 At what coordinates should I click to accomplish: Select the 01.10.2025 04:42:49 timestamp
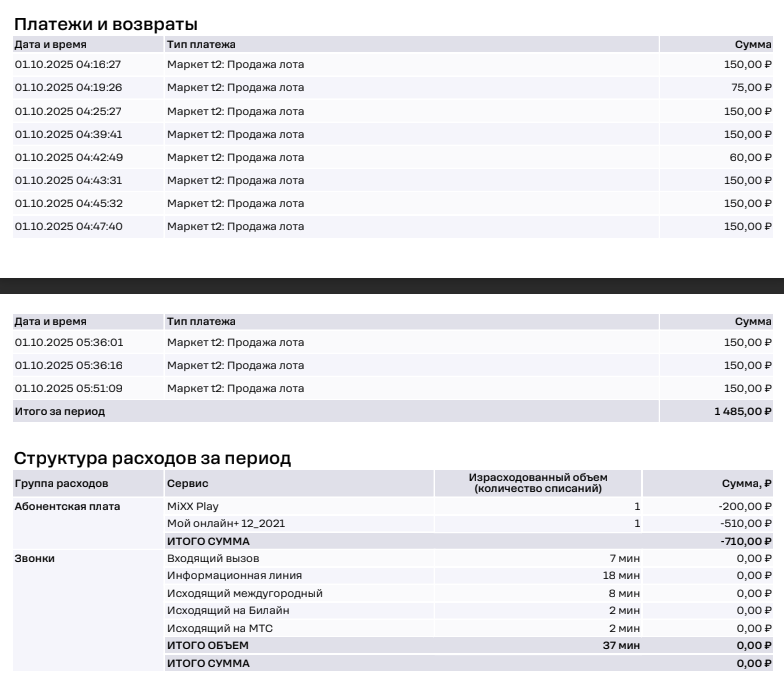pyautogui.click(x=68, y=158)
